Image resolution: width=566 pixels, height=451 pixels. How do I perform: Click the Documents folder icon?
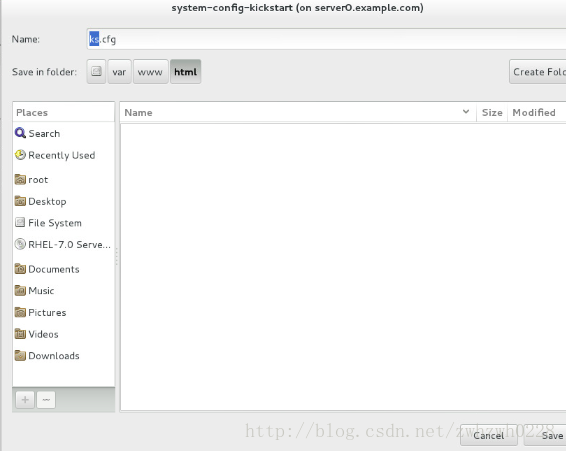click(20, 269)
